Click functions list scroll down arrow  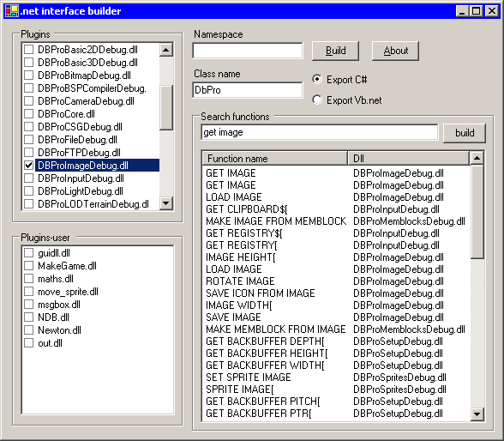477,414
